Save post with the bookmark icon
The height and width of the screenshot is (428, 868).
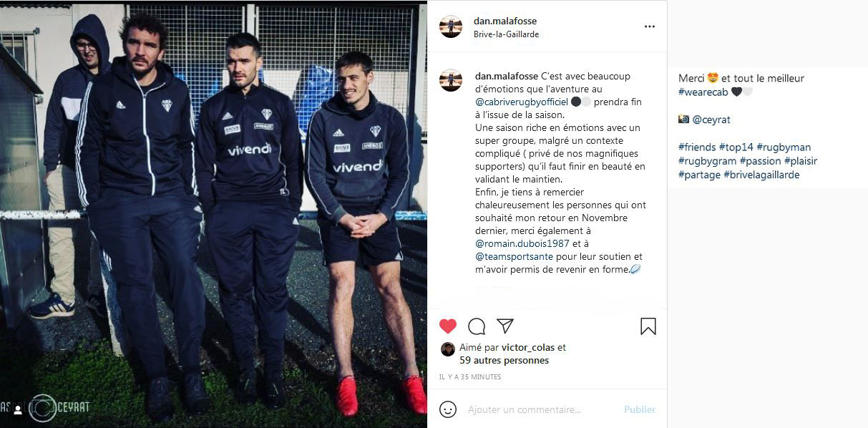tap(648, 326)
